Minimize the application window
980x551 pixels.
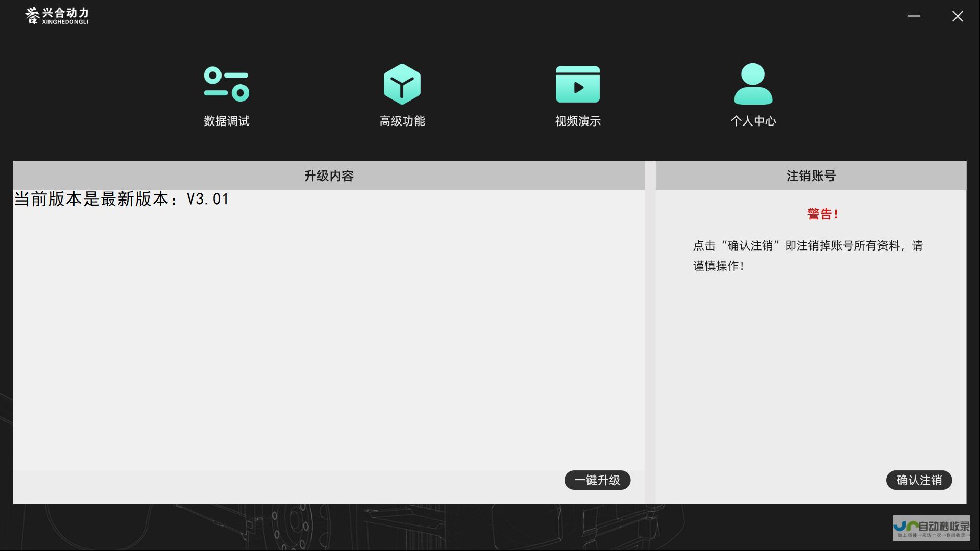pyautogui.click(x=914, y=16)
